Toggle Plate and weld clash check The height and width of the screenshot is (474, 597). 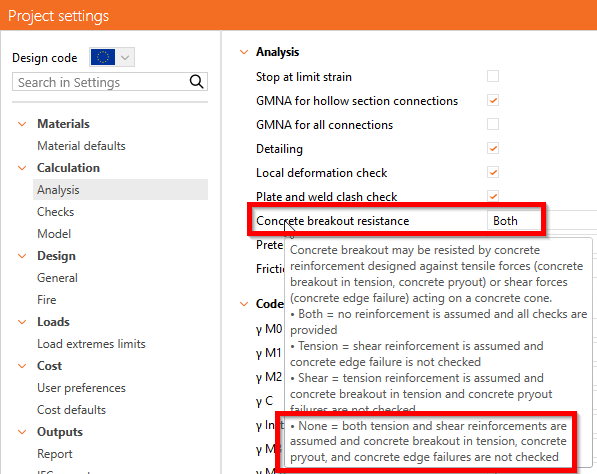click(x=493, y=196)
